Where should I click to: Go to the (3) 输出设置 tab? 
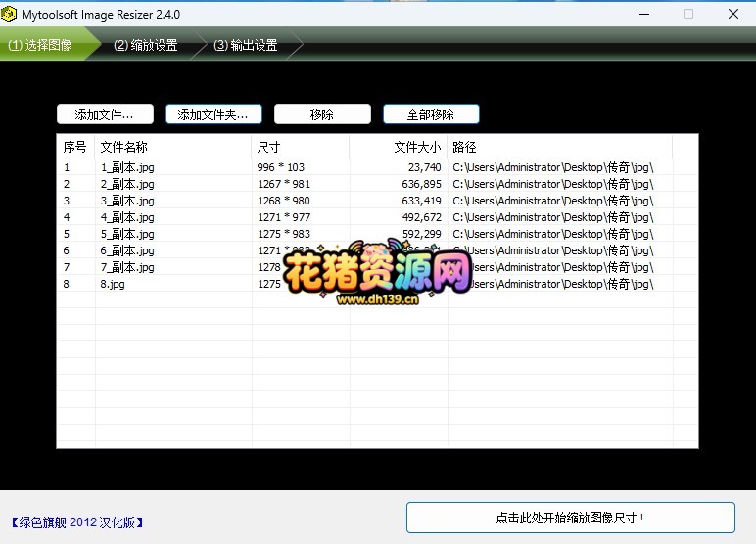click(246, 45)
